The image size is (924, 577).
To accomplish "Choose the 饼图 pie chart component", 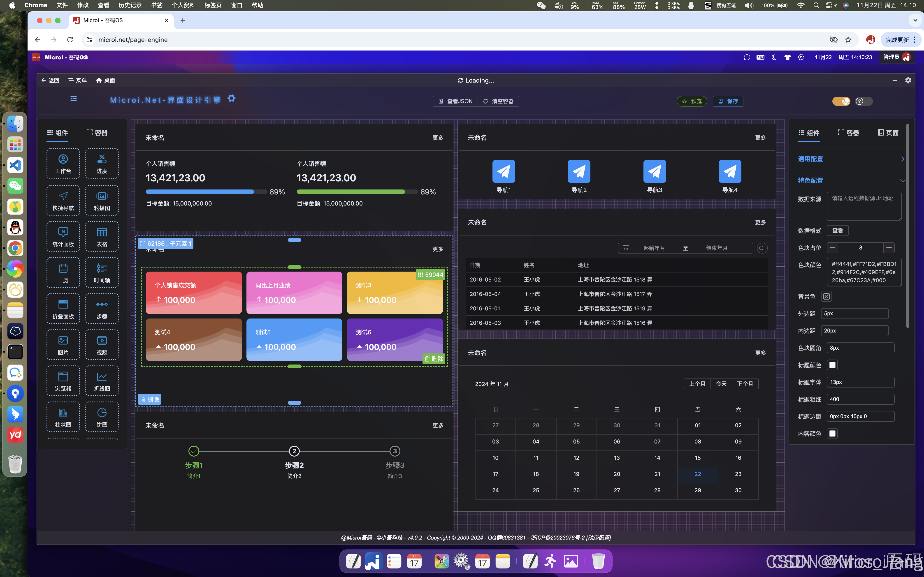I will pos(102,417).
